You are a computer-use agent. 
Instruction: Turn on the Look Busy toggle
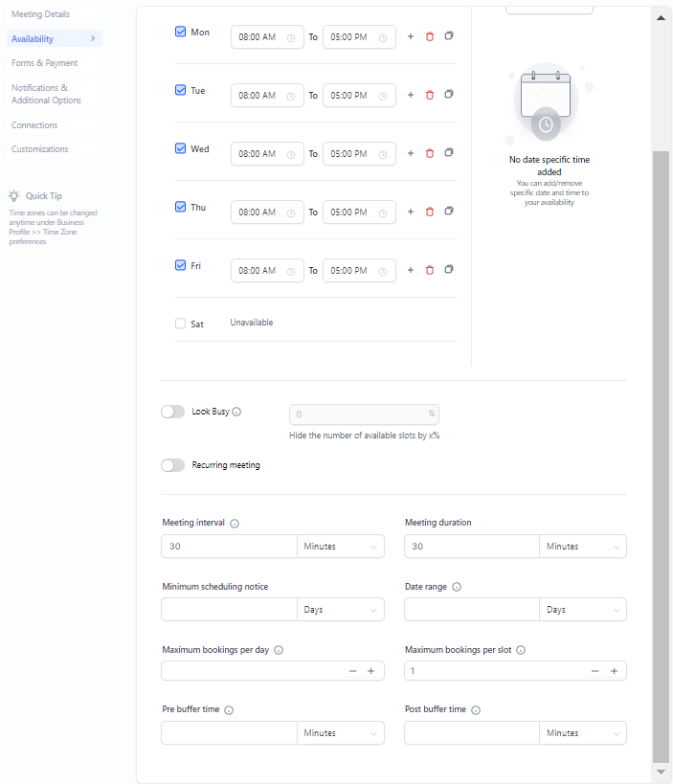point(172,412)
